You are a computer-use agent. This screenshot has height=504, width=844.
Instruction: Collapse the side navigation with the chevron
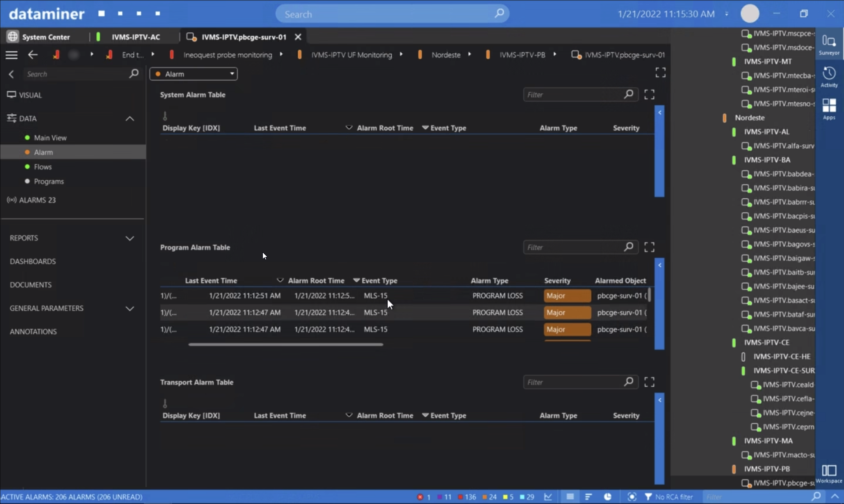[11, 74]
